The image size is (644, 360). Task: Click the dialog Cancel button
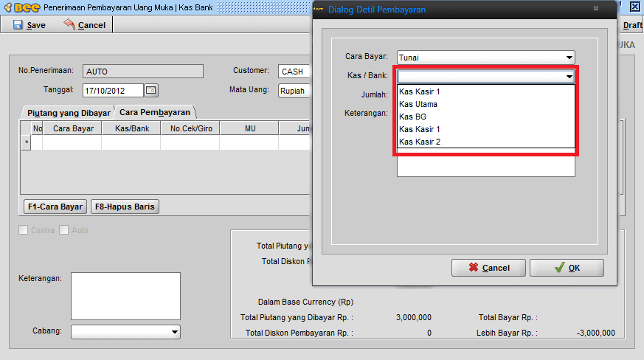[x=488, y=268]
